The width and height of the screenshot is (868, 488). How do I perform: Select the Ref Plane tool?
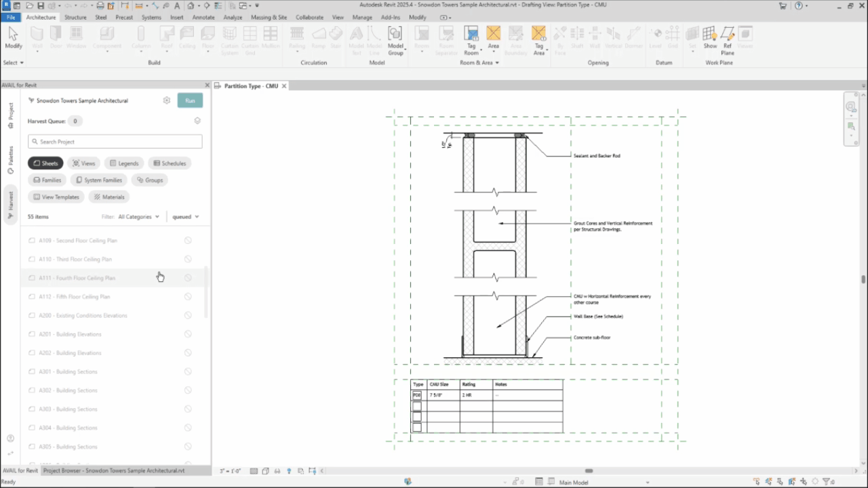pos(727,40)
